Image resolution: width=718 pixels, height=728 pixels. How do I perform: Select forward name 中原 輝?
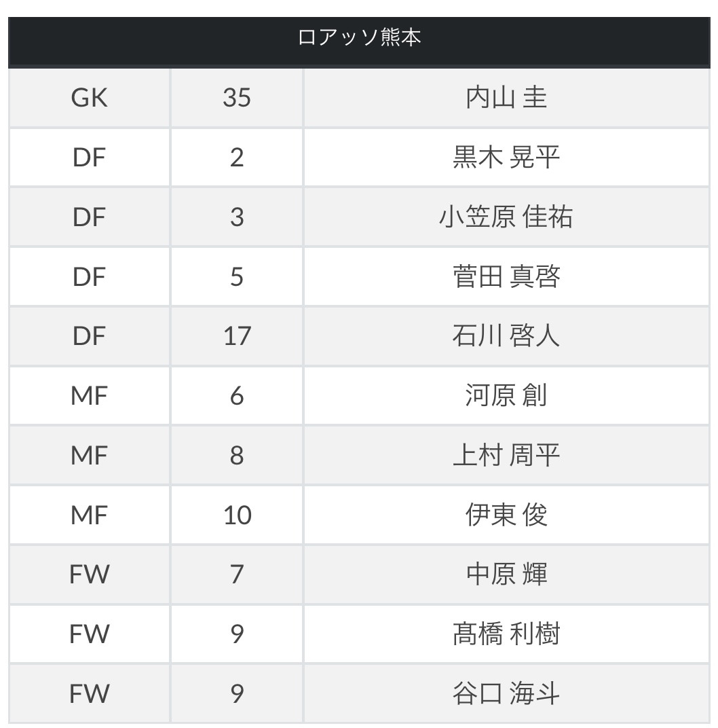click(x=506, y=575)
